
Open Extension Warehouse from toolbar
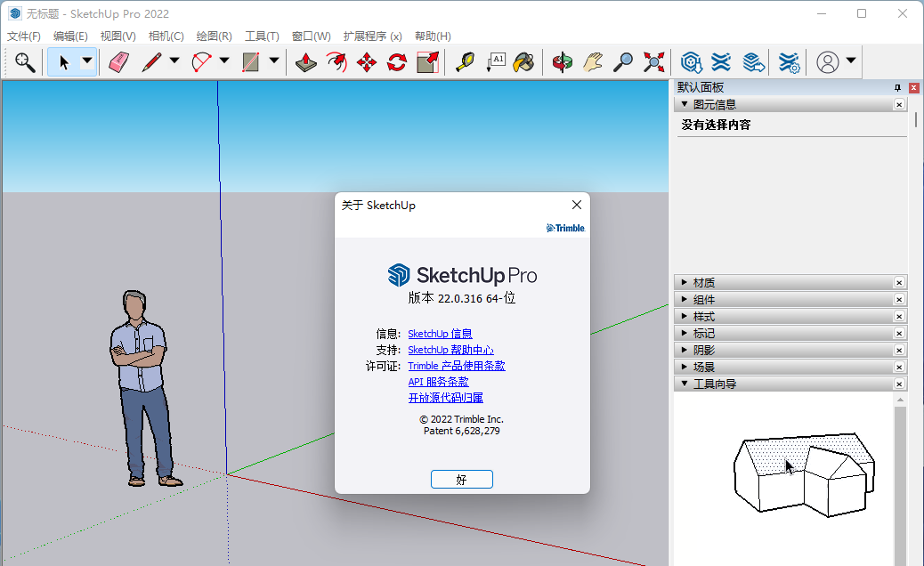point(721,61)
